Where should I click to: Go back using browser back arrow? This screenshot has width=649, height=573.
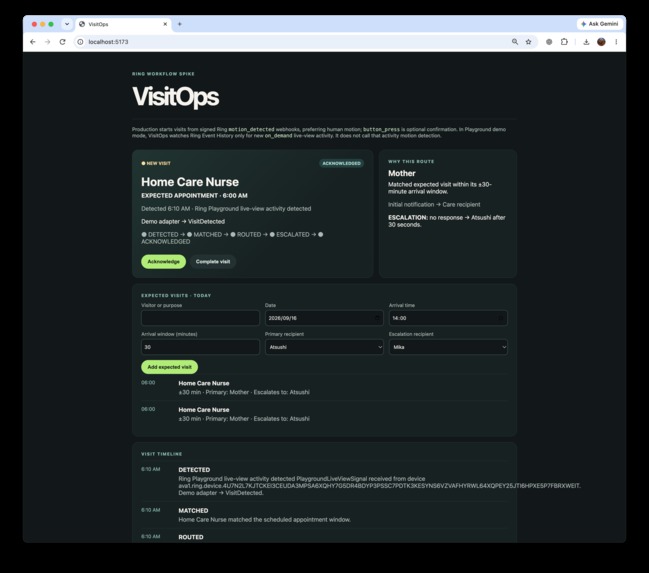click(x=33, y=42)
